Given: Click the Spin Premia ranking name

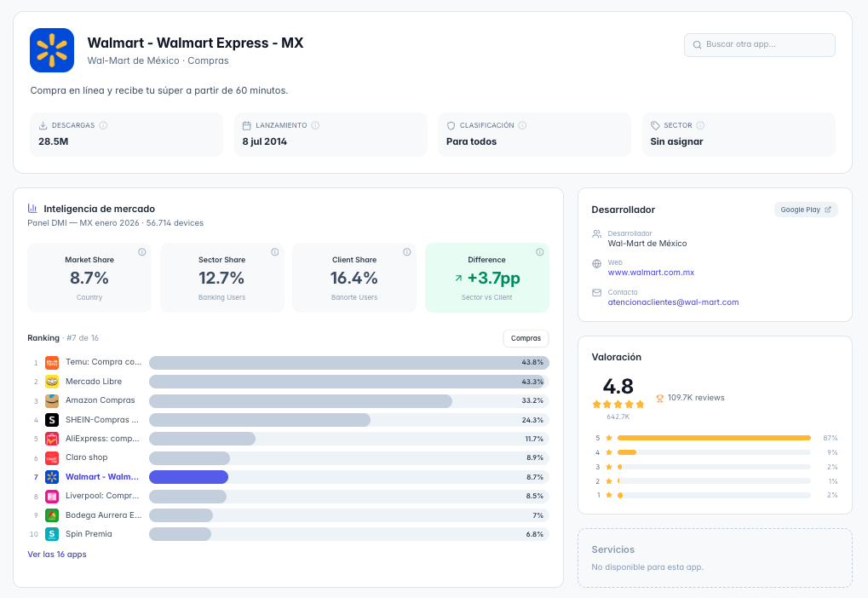Looking at the screenshot, I should 89,534.
